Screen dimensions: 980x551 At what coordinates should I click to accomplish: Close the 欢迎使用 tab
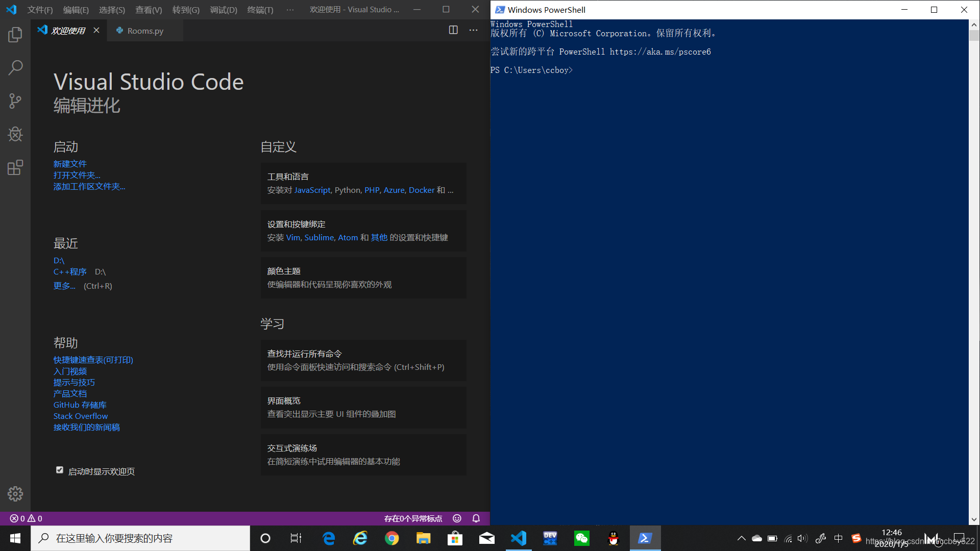point(96,31)
